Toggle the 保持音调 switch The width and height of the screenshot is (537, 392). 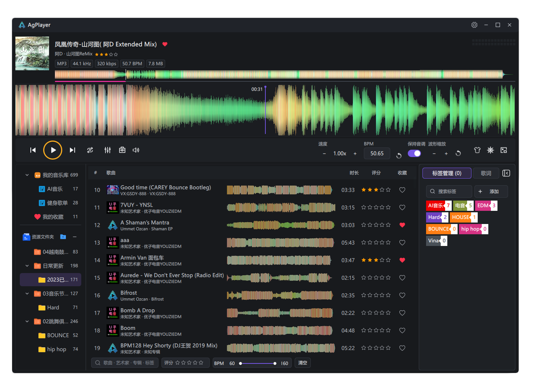coord(414,153)
